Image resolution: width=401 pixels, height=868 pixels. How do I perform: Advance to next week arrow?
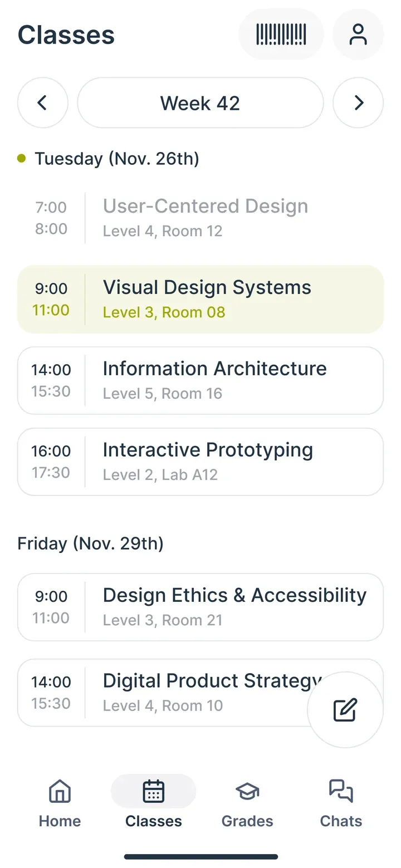358,103
